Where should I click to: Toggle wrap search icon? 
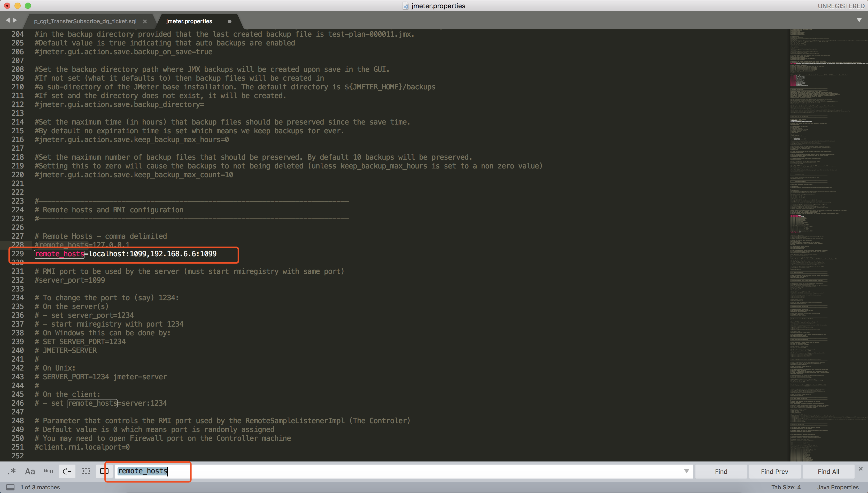[67, 471]
